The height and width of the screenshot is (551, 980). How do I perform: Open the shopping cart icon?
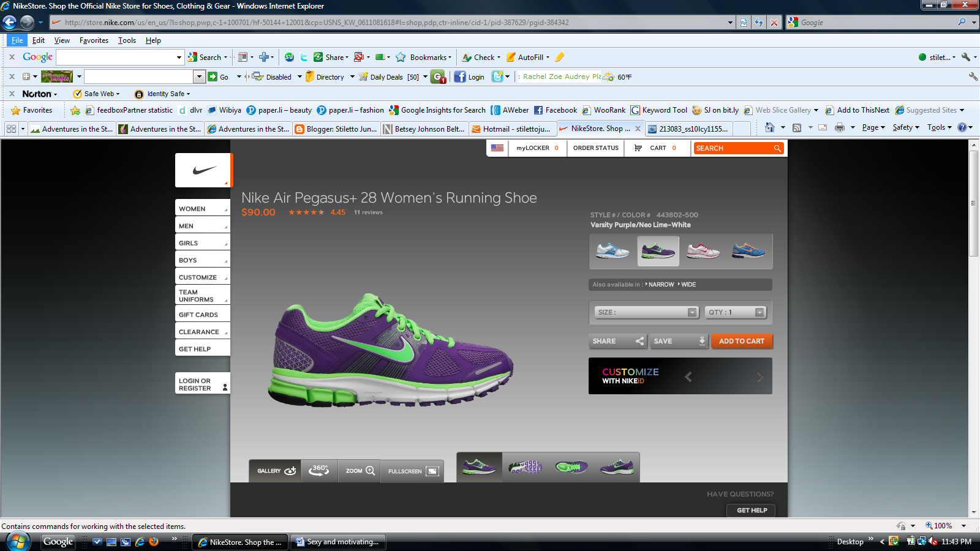pos(638,148)
